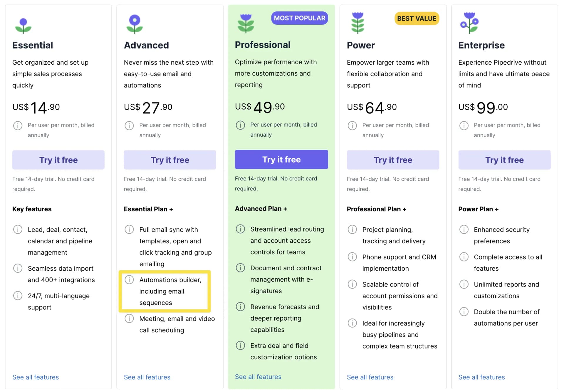564x392 pixels.
Task: Open info for Project planning, tracking and delivery
Action: (x=352, y=229)
